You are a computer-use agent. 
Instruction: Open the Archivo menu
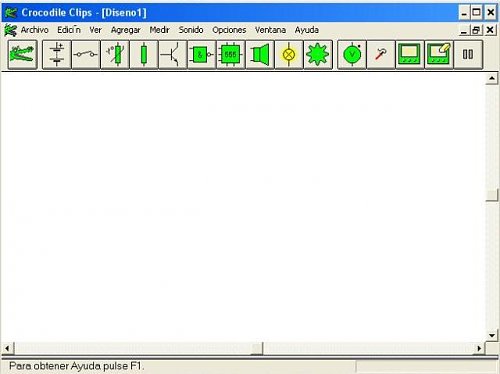34,30
